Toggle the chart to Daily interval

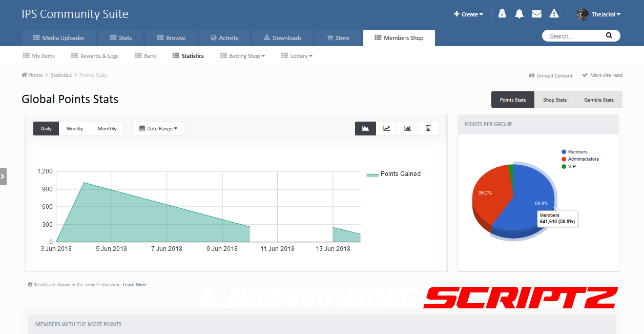point(46,129)
